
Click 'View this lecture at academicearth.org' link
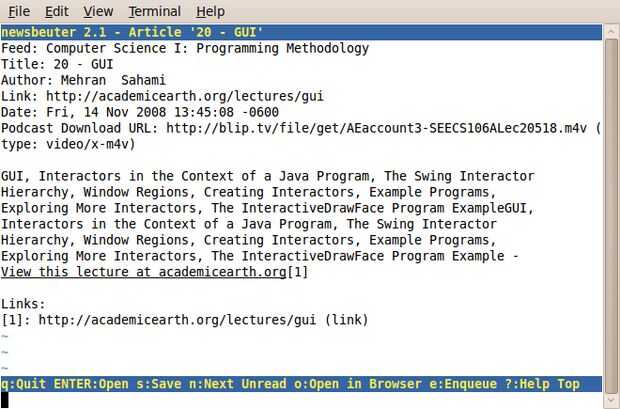143,272
